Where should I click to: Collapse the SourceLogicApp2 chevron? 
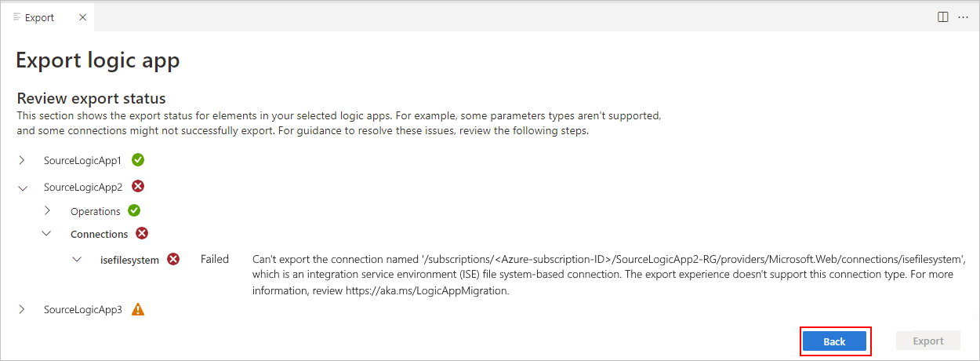click(x=23, y=188)
